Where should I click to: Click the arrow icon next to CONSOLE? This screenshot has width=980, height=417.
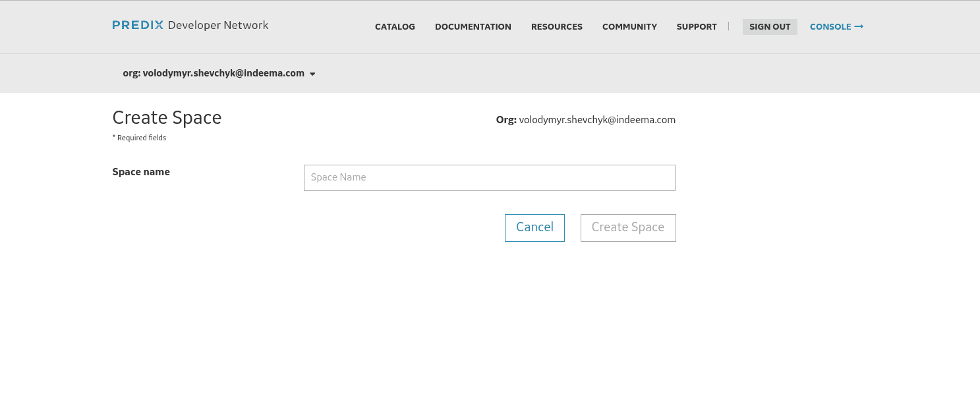coord(859,26)
